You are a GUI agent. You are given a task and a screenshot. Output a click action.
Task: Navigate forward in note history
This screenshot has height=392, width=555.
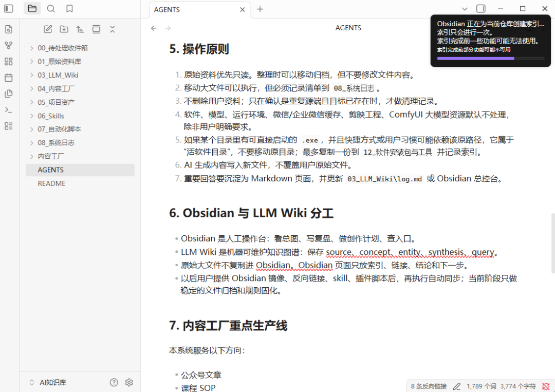coord(168,28)
